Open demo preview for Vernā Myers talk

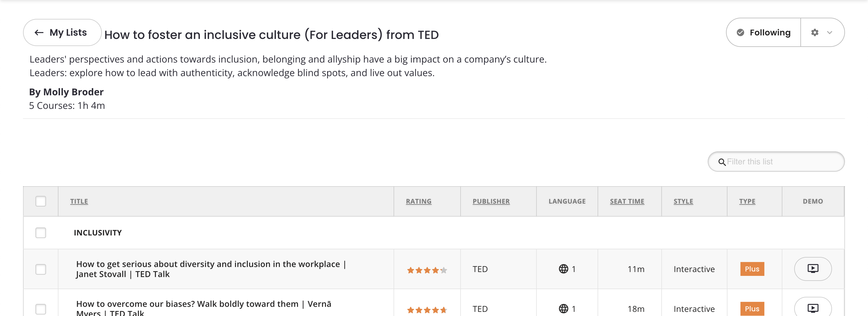point(812,308)
